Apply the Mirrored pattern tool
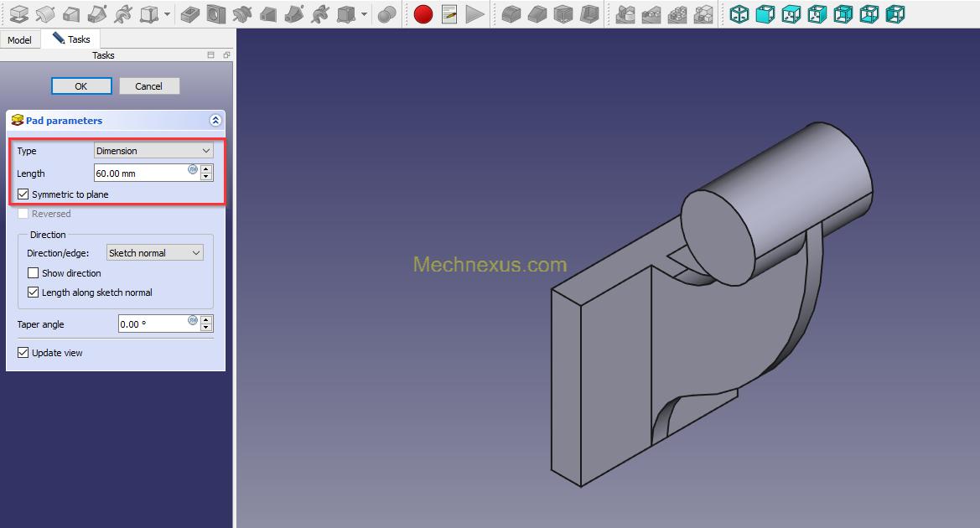The width and height of the screenshot is (980, 528). coord(625,13)
